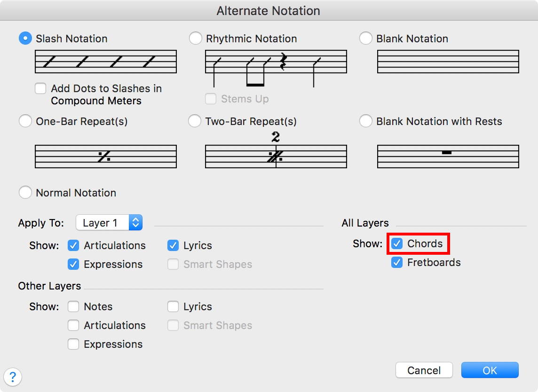The height and width of the screenshot is (392, 538).
Task: Click the Blank Notation with Rests preview
Action: click(x=448, y=157)
